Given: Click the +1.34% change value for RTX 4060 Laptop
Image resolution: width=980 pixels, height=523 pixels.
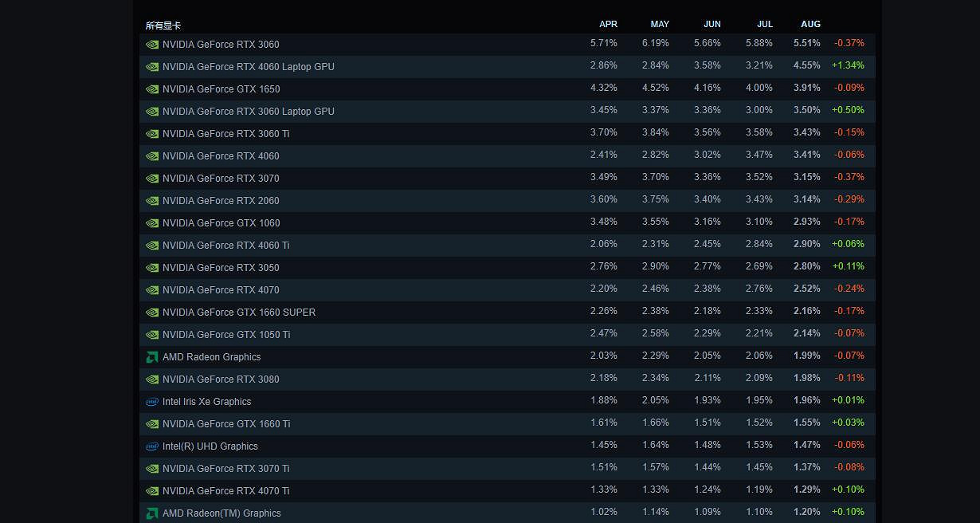Looking at the screenshot, I should [848, 67].
